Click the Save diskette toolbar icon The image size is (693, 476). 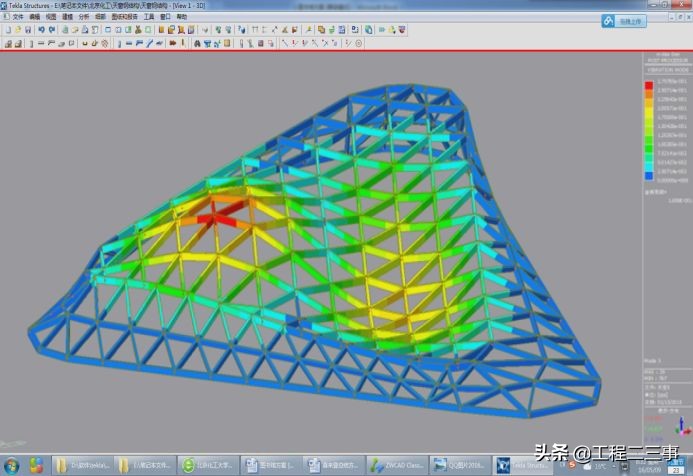click(x=30, y=30)
